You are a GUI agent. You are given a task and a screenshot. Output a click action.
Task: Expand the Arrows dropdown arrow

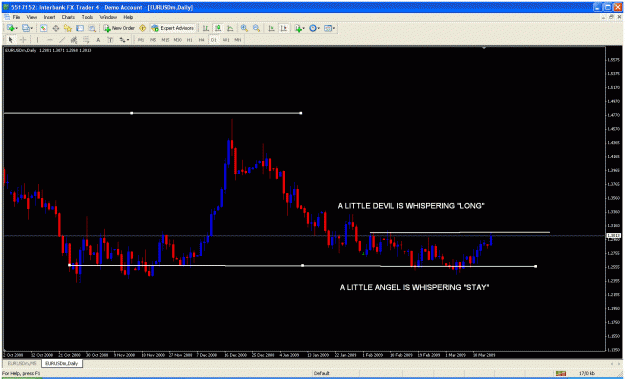(128, 40)
